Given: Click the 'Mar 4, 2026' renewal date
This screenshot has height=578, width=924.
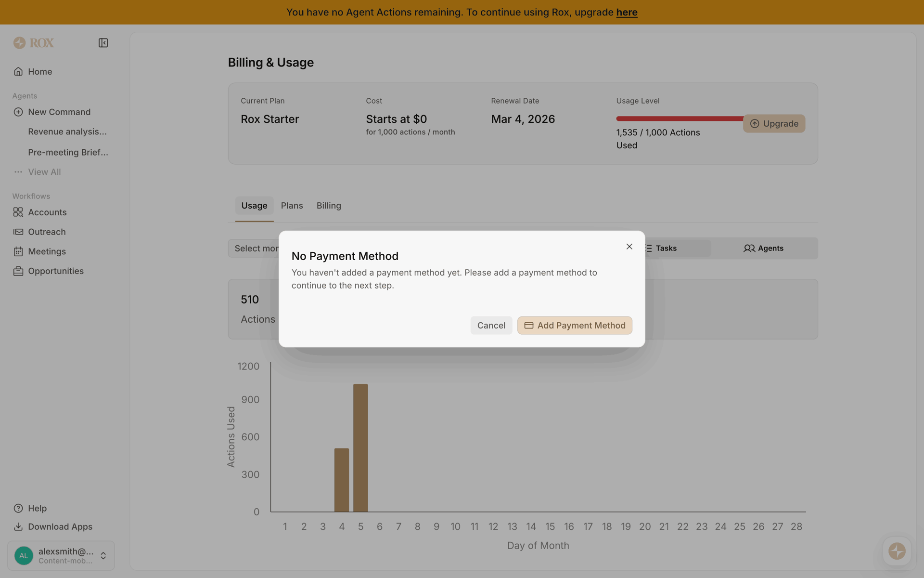Looking at the screenshot, I should pos(523,119).
